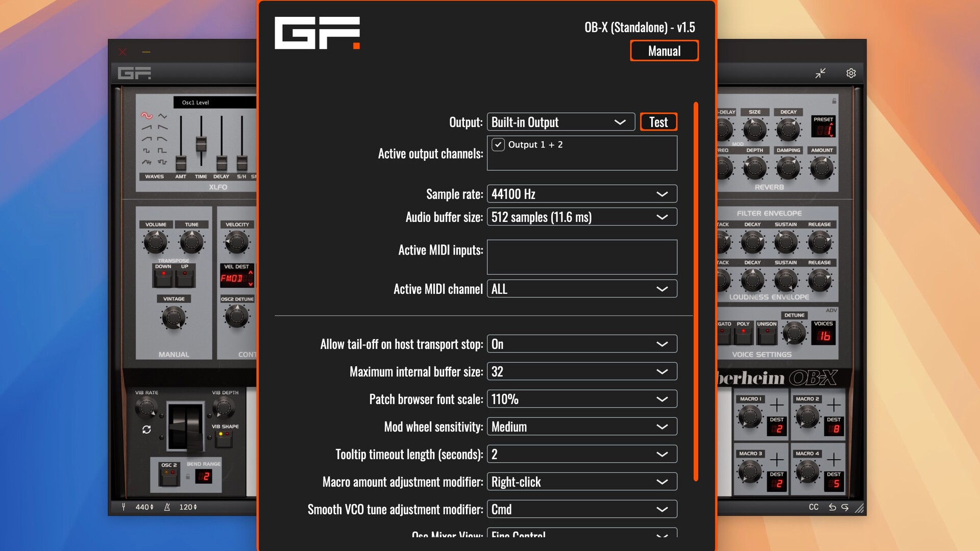Click the reverb section lock icon
The height and width of the screenshot is (551, 980).
coord(834,101)
